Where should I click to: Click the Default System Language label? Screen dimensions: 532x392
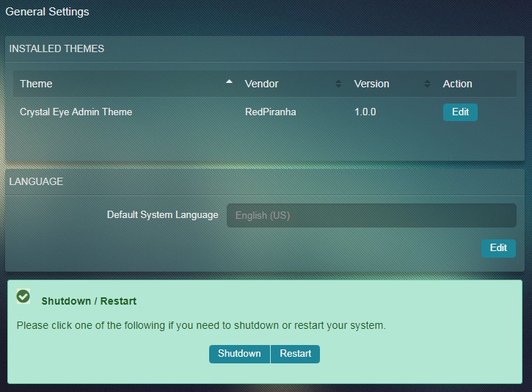162,215
